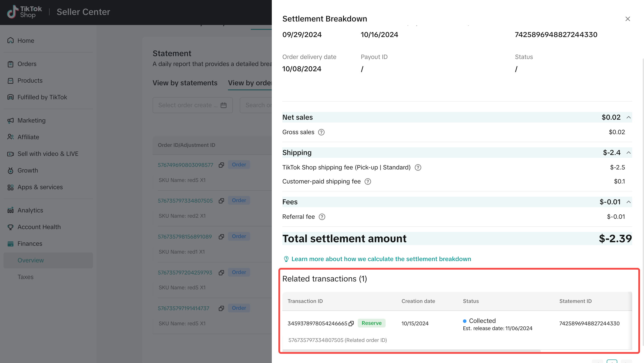Copy order ID 576735797191414737
Image resolution: width=644 pixels, height=363 pixels.
pyautogui.click(x=221, y=308)
